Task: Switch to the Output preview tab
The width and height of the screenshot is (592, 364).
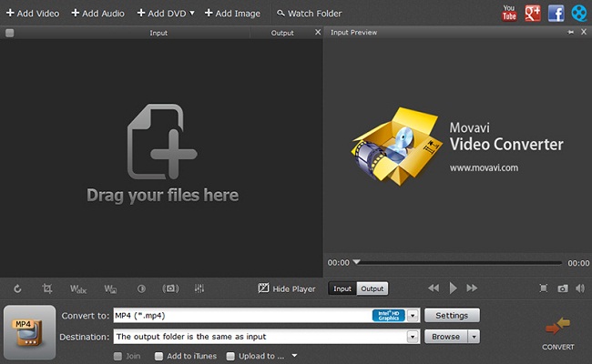Action: click(372, 288)
